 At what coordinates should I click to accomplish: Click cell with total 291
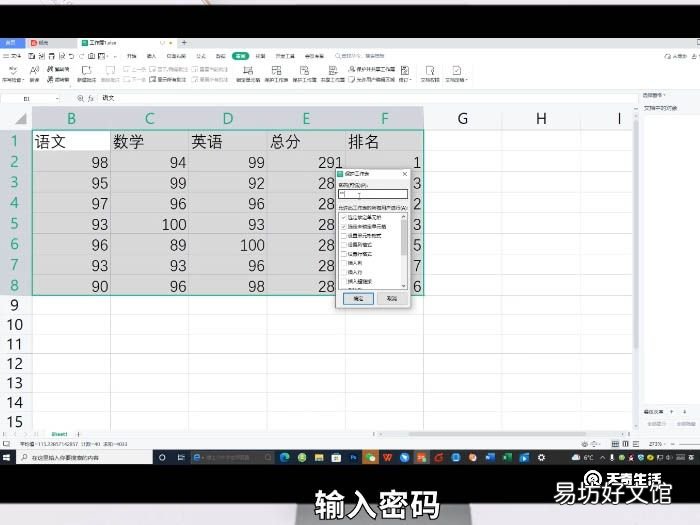[306, 162]
